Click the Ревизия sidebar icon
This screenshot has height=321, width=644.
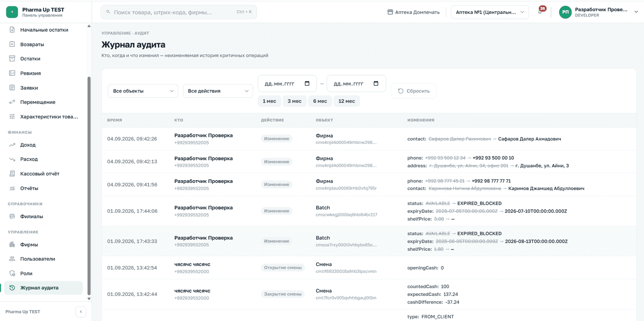pos(12,73)
